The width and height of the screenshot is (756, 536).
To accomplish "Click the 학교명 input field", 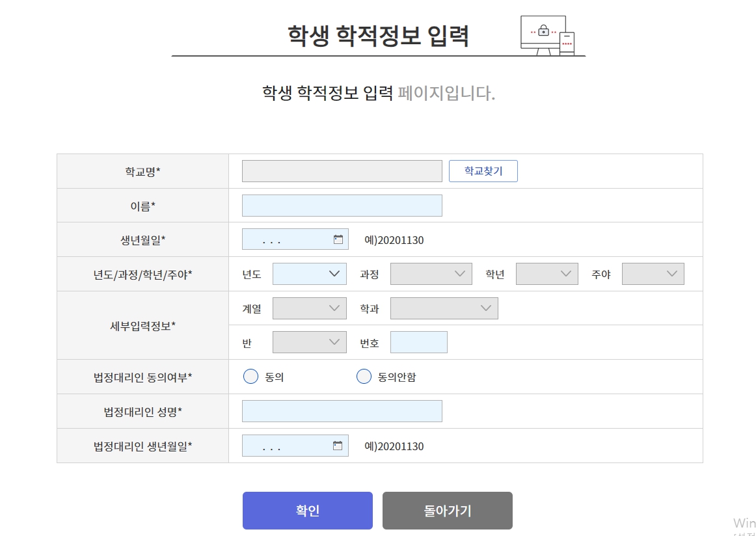I will [x=342, y=170].
